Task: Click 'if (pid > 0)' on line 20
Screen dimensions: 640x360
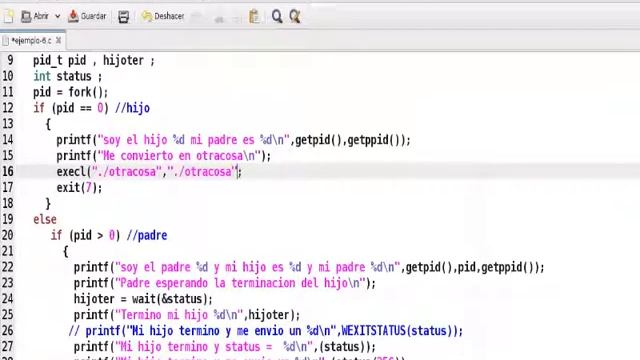Action: point(85,236)
